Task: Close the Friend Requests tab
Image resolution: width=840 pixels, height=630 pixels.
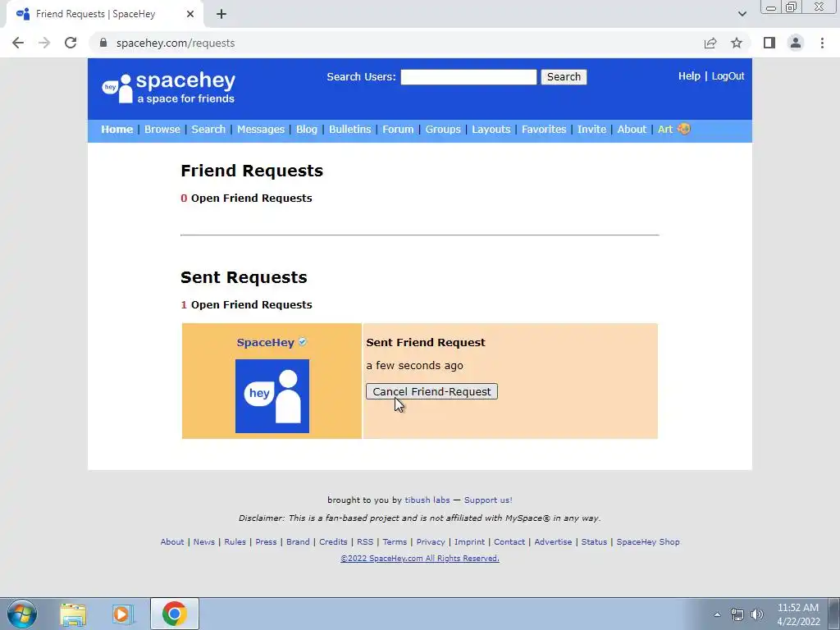Action: click(x=190, y=14)
